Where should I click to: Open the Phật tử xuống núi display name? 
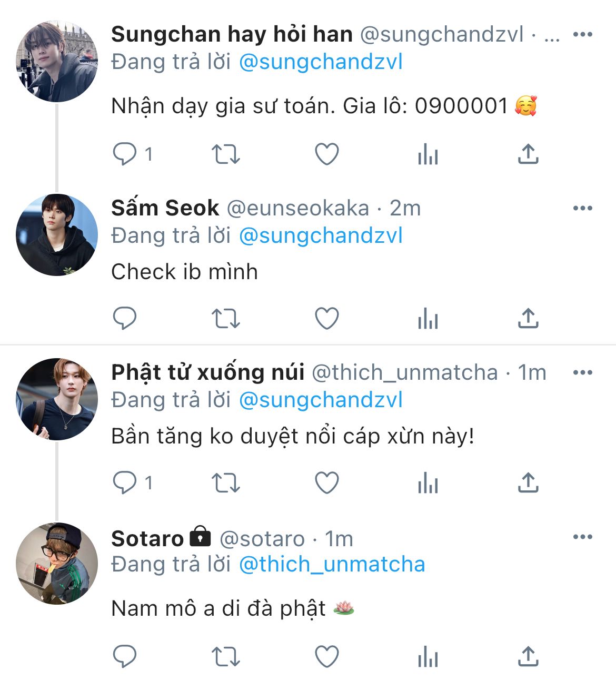pos(207,373)
